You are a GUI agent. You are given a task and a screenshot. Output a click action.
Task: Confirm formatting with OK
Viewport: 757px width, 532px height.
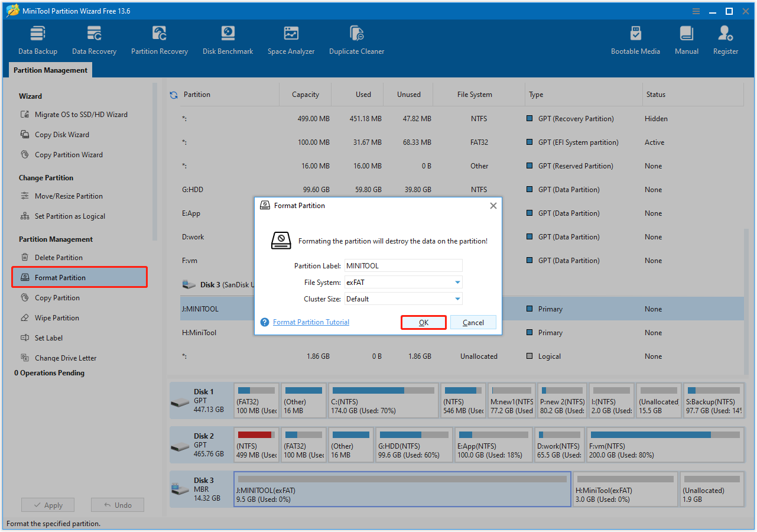(423, 322)
